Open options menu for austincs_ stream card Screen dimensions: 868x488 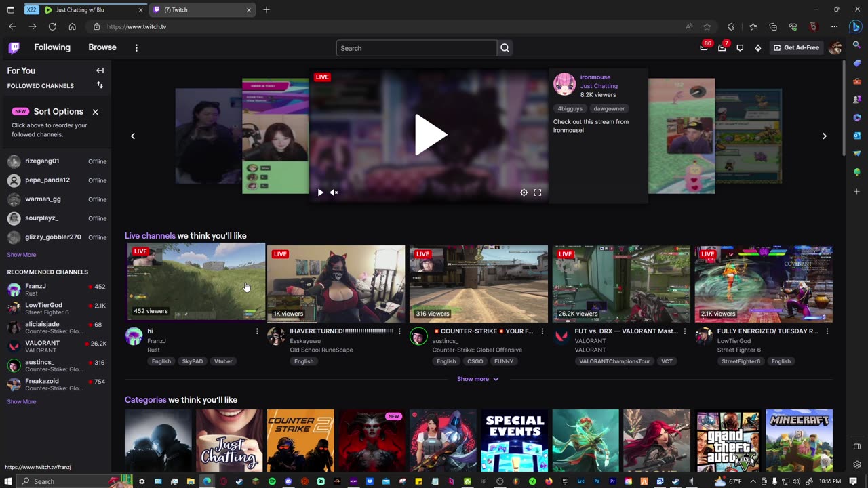pos(542,331)
